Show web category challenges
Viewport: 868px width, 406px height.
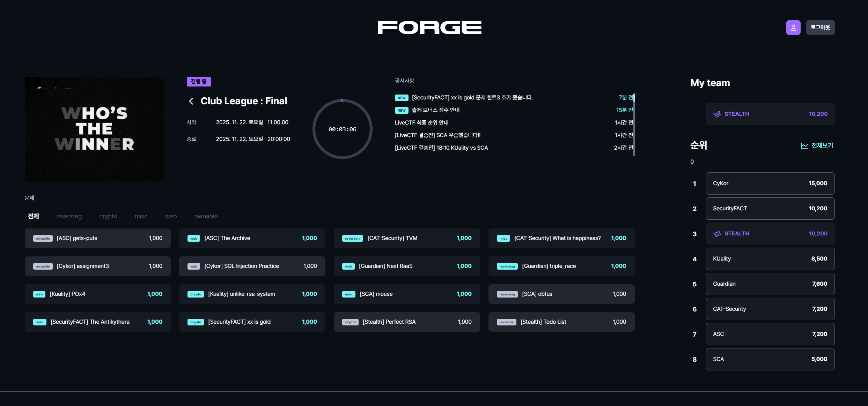click(x=171, y=216)
